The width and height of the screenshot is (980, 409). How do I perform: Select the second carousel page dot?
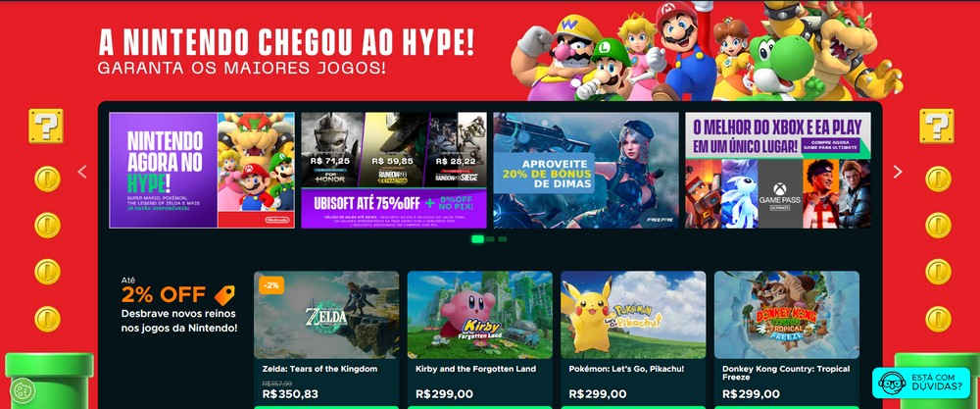coord(491,239)
